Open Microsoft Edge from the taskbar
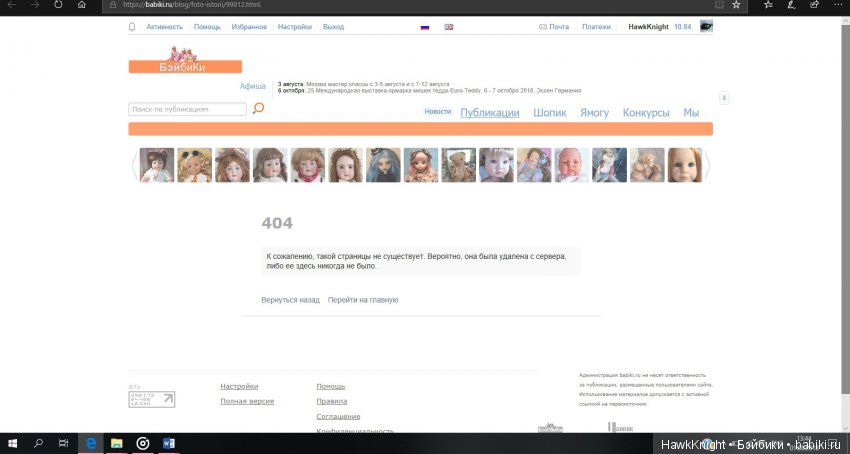The width and height of the screenshot is (850, 454). tap(90, 442)
